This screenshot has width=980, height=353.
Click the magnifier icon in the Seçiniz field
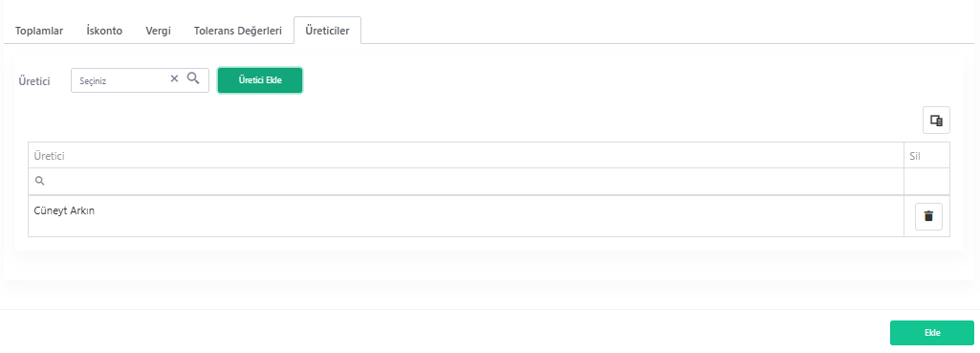pyautogui.click(x=193, y=78)
